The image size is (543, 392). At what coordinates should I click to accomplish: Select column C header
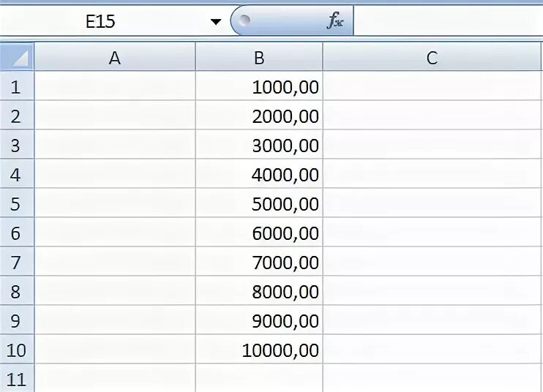pos(432,57)
